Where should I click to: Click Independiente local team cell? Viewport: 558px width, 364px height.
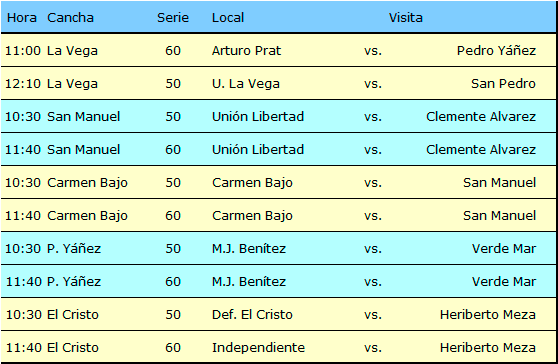[x=258, y=348]
